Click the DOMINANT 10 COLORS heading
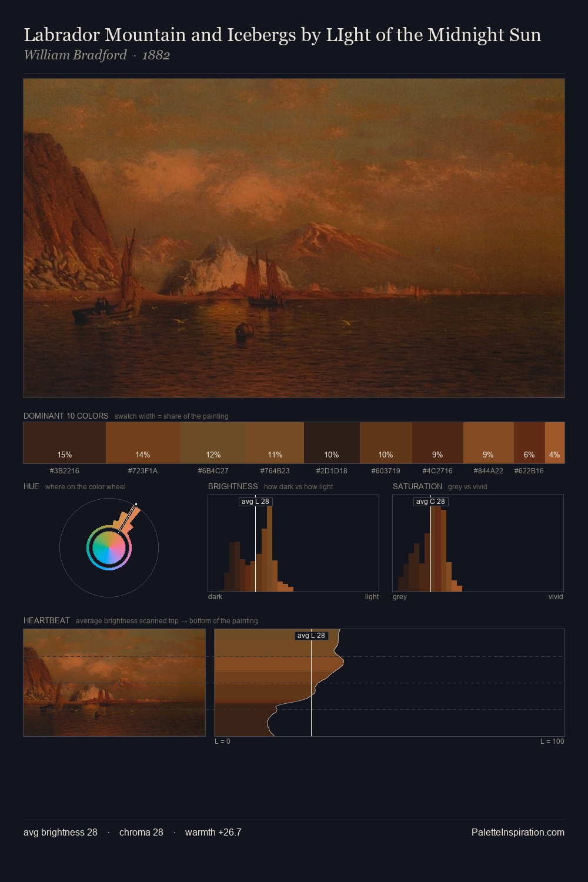This screenshot has width=588, height=882. pyautogui.click(x=66, y=416)
